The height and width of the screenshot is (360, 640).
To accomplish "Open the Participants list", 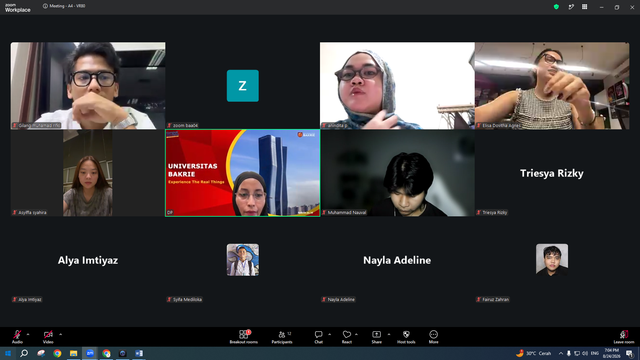I will pyautogui.click(x=282, y=337).
